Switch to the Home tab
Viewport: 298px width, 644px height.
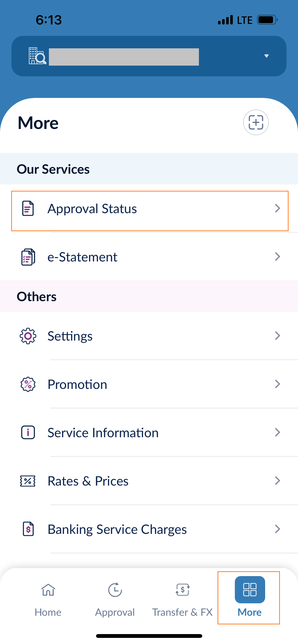[48, 599]
